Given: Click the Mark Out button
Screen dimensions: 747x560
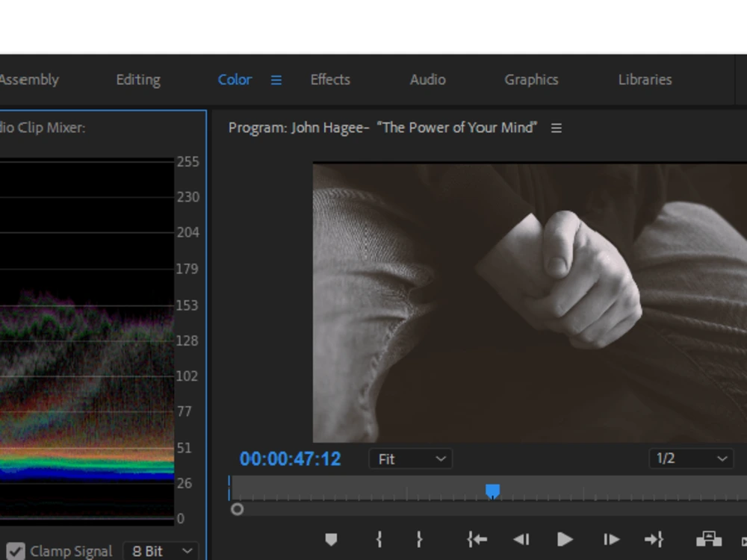Looking at the screenshot, I should pyautogui.click(x=419, y=540).
